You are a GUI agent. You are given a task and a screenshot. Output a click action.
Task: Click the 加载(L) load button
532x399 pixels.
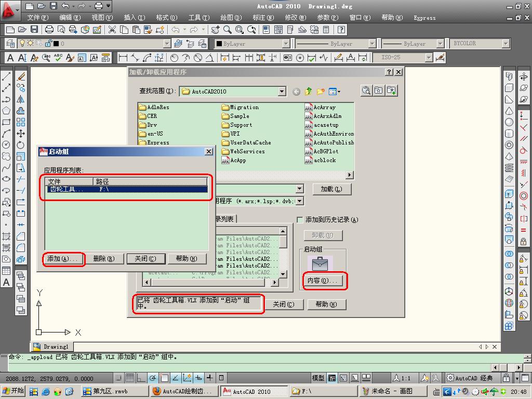(x=331, y=189)
